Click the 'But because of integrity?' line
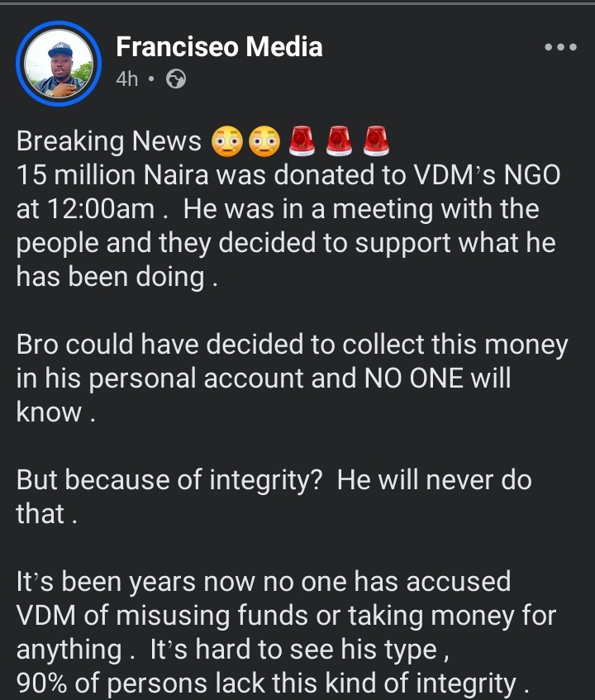This screenshot has width=595, height=700. click(169, 480)
